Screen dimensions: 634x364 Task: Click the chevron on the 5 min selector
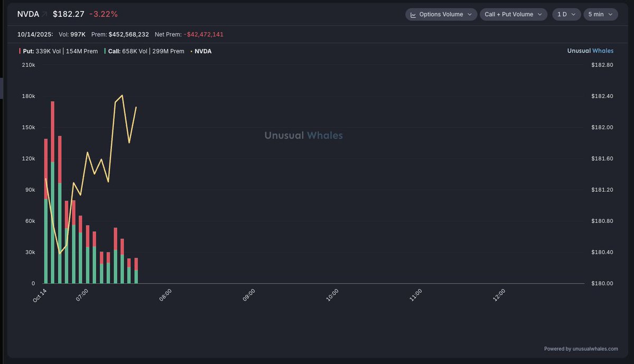[x=610, y=14]
